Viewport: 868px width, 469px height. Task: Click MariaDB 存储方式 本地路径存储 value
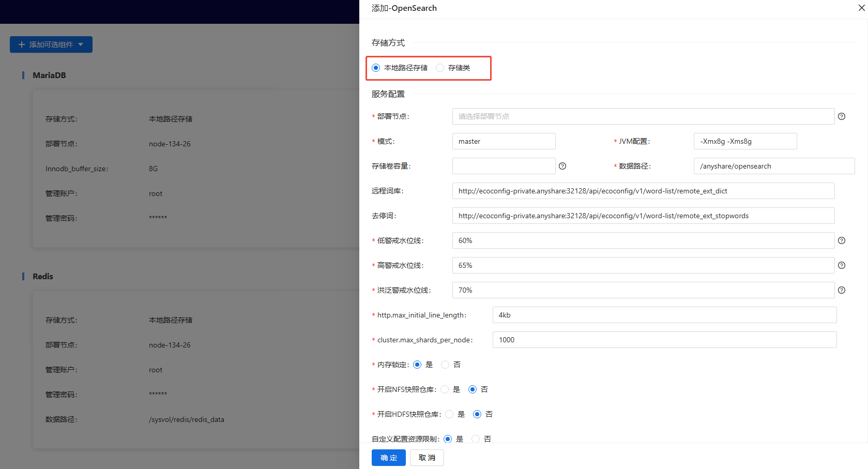coord(171,119)
